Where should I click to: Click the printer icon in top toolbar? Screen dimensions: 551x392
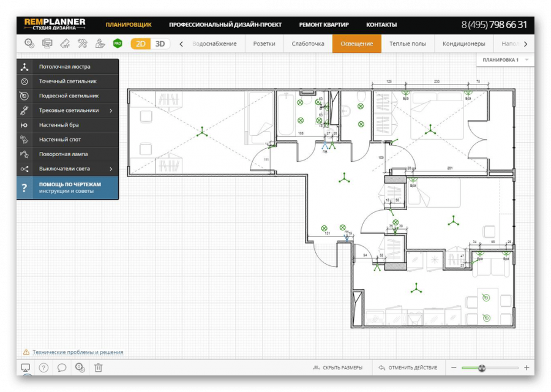click(47, 43)
